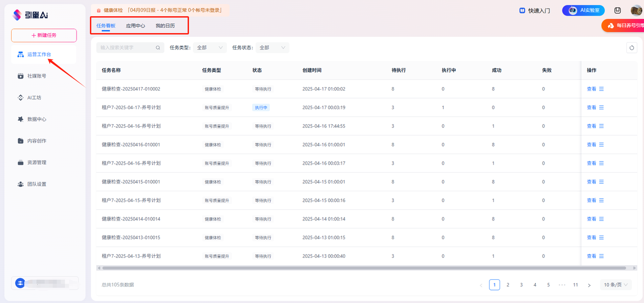
Task: Click the 引量Ai logo
Action: [x=30, y=15]
